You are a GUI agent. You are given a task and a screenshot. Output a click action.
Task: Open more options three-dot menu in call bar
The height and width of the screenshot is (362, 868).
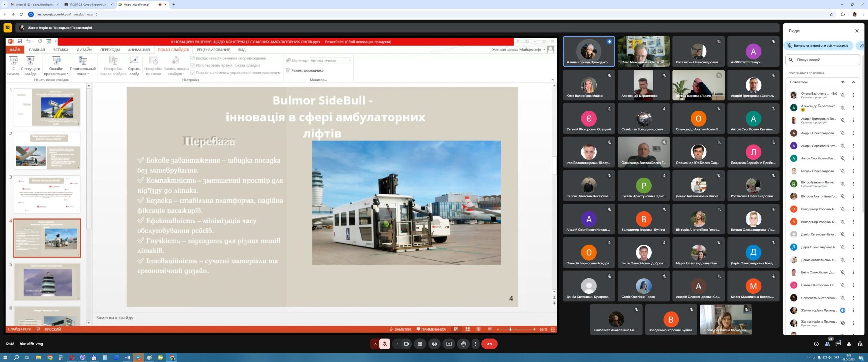coord(475,344)
